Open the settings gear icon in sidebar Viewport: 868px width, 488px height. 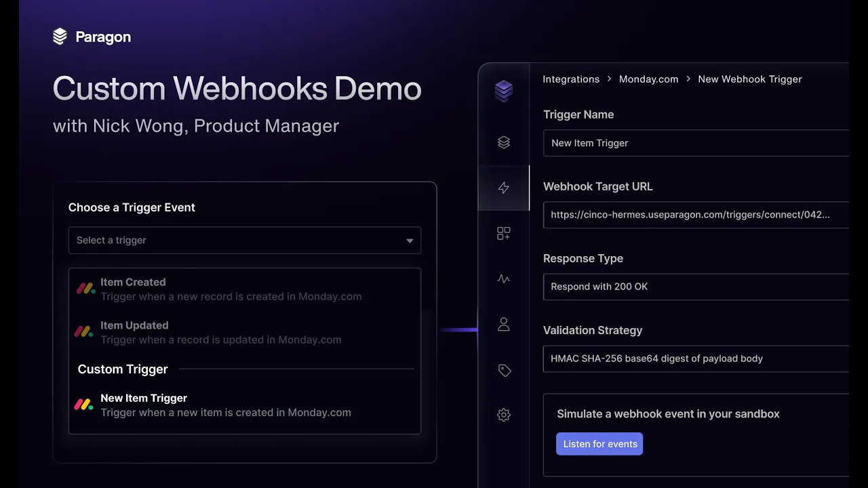tap(504, 415)
